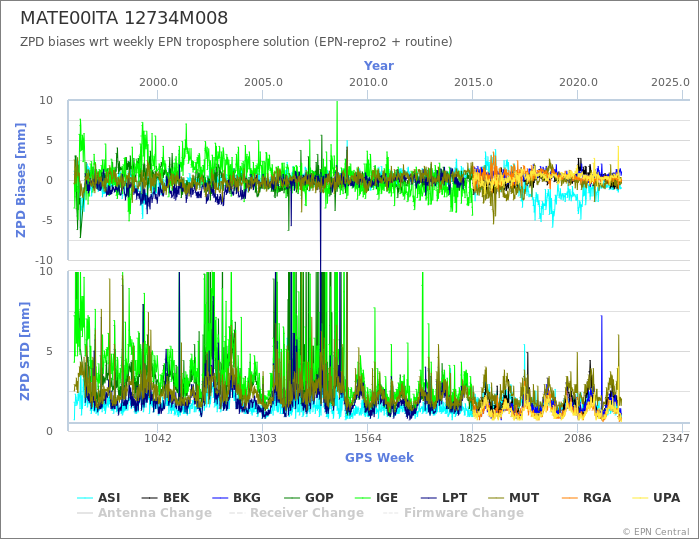Click the GPS Week axis title
700x540 pixels.
coord(379,457)
